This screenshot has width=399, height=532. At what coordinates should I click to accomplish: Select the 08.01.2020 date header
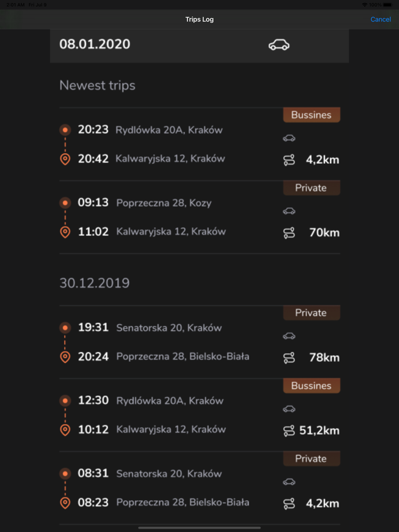(95, 44)
